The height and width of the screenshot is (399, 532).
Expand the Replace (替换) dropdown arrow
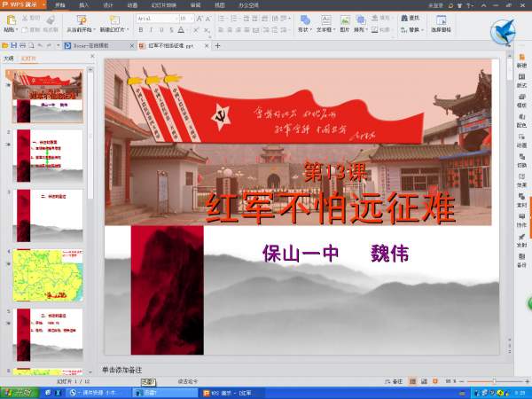click(x=422, y=30)
